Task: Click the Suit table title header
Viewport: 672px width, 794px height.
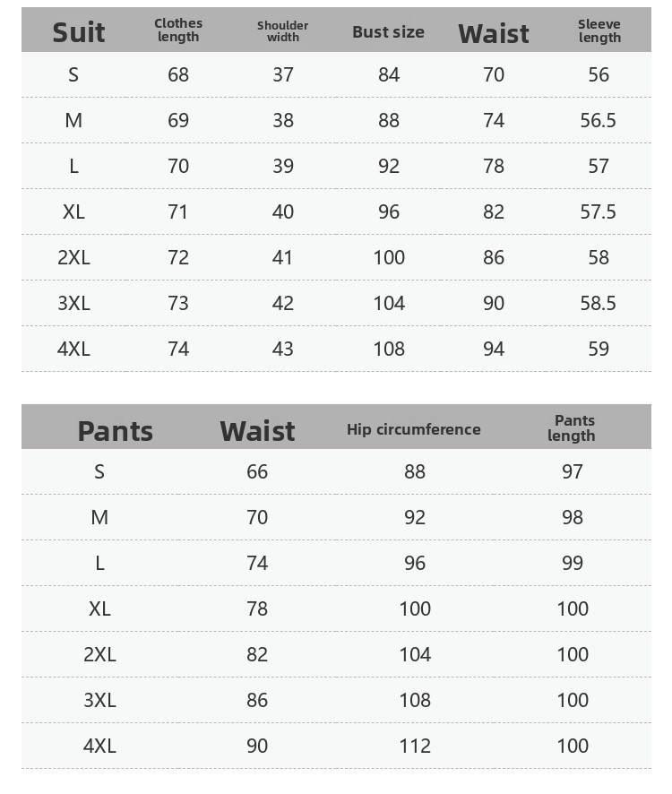Action: [79, 32]
